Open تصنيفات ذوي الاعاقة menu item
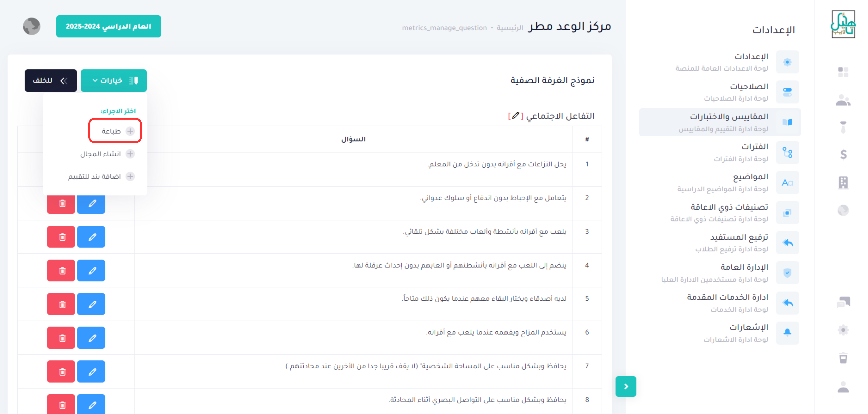 coord(720,213)
